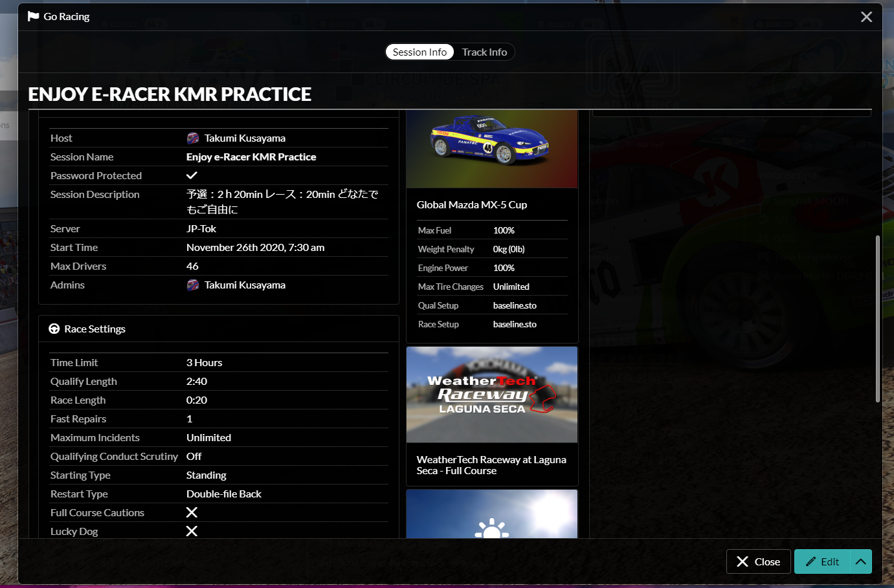Close the Go Racing dialog with X
This screenshot has width=894, height=588.
(x=866, y=17)
